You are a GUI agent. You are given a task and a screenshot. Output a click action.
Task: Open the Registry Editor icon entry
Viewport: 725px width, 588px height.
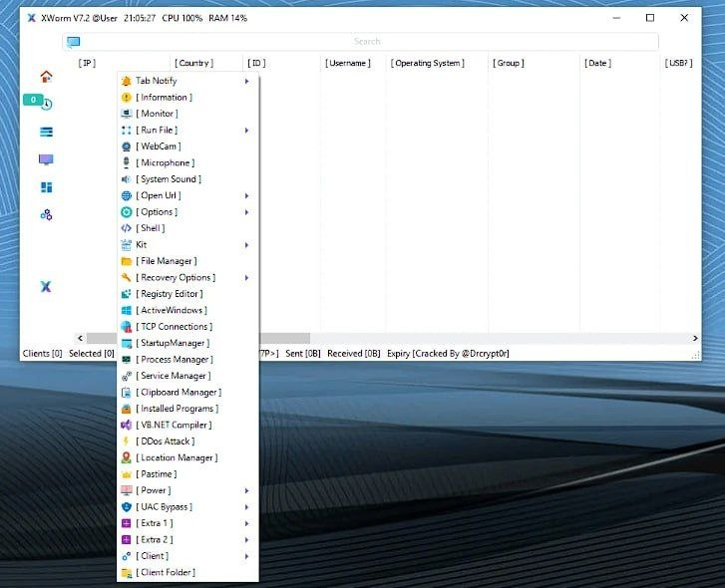[x=187, y=294]
